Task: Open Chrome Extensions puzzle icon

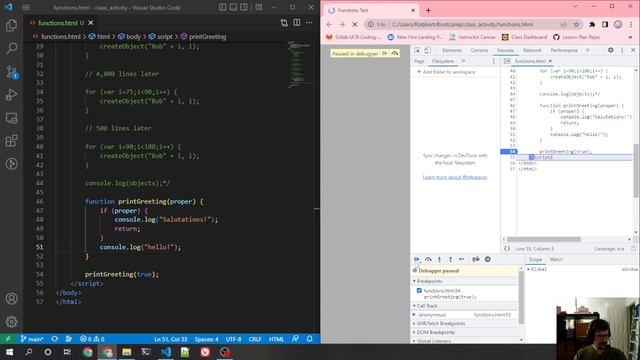Action: tap(592, 24)
